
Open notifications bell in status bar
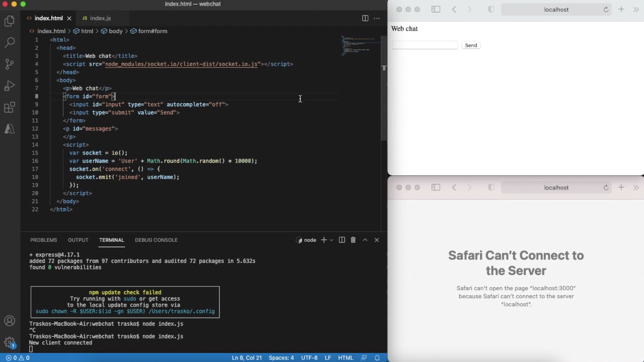[x=377, y=358]
